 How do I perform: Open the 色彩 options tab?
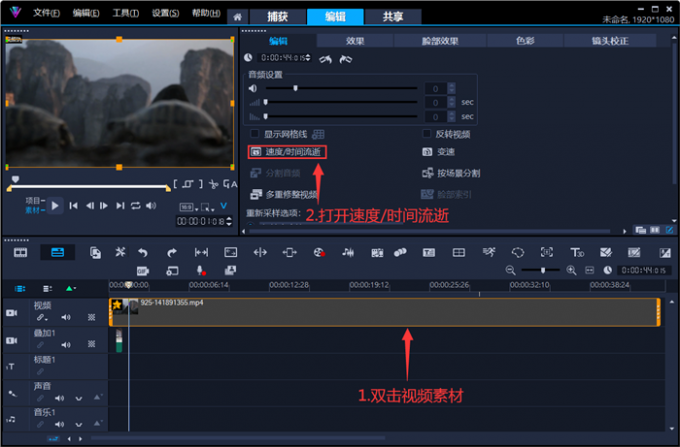tap(525, 41)
